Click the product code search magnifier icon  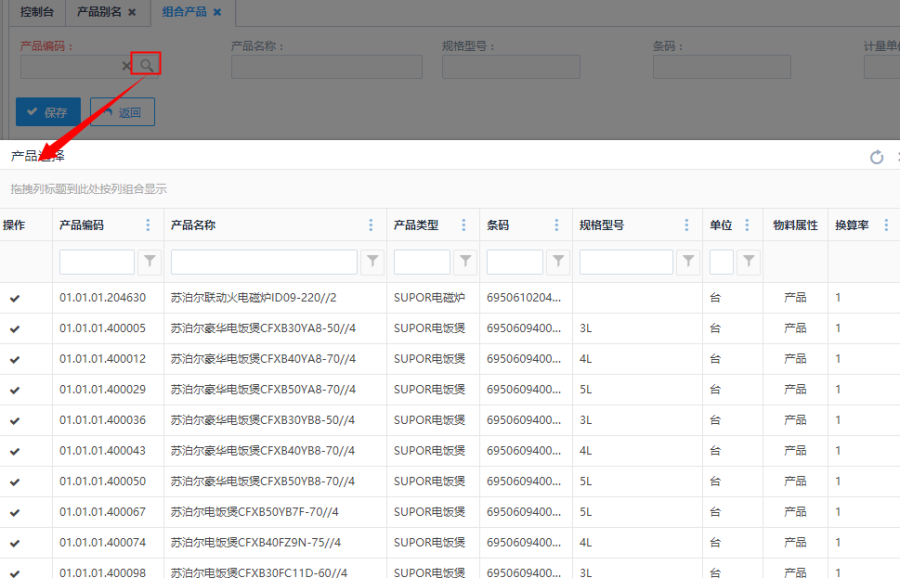tap(146, 65)
